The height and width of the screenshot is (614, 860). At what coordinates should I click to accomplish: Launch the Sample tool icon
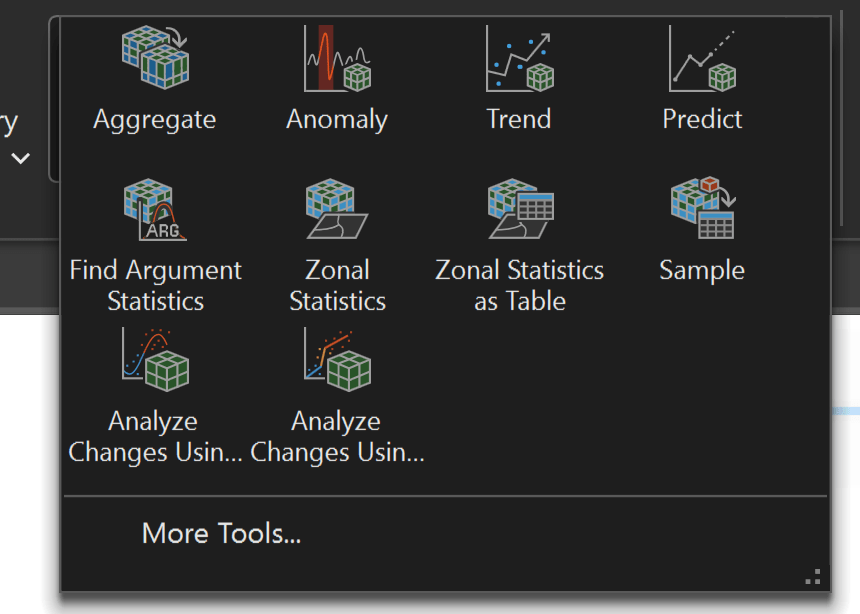[x=702, y=210]
